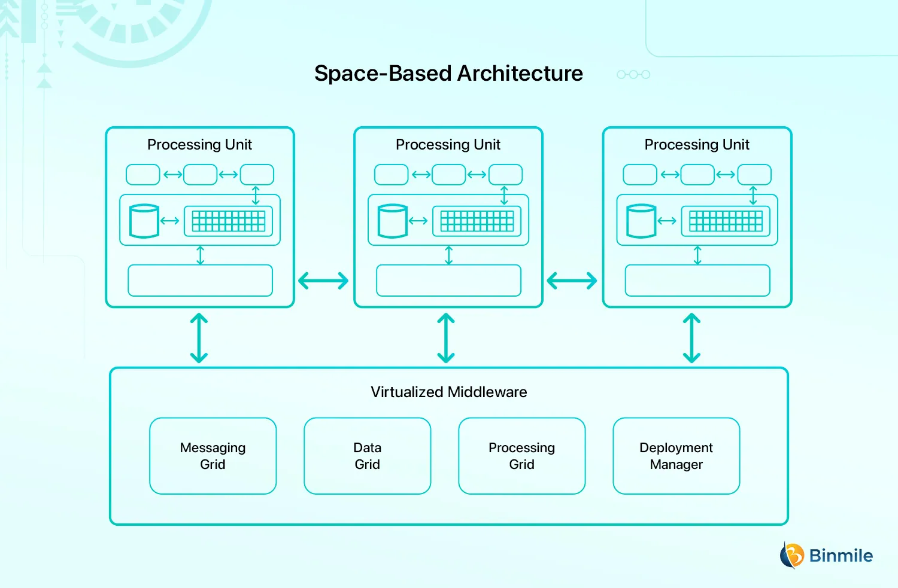Select the Data Grid box

[367, 456]
